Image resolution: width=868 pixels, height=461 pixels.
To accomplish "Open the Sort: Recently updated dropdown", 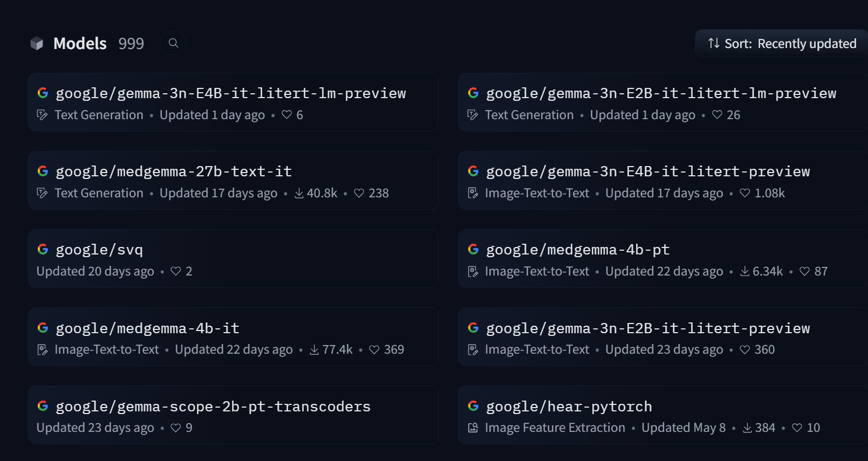I will [782, 44].
